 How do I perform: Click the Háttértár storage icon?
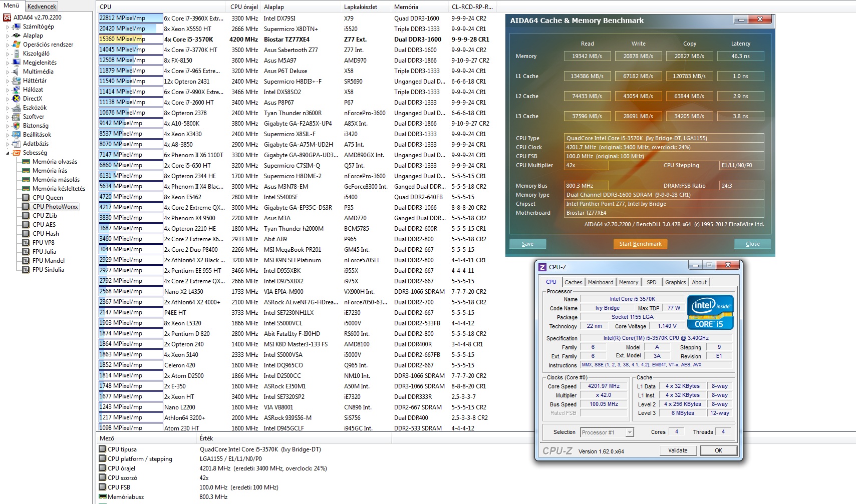[17, 81]
